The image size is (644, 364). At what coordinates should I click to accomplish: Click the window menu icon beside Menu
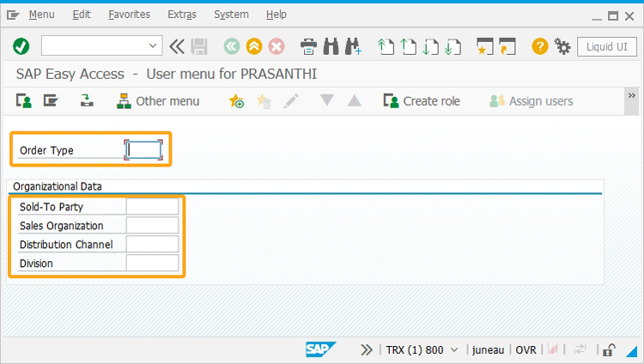pos(13,15)
